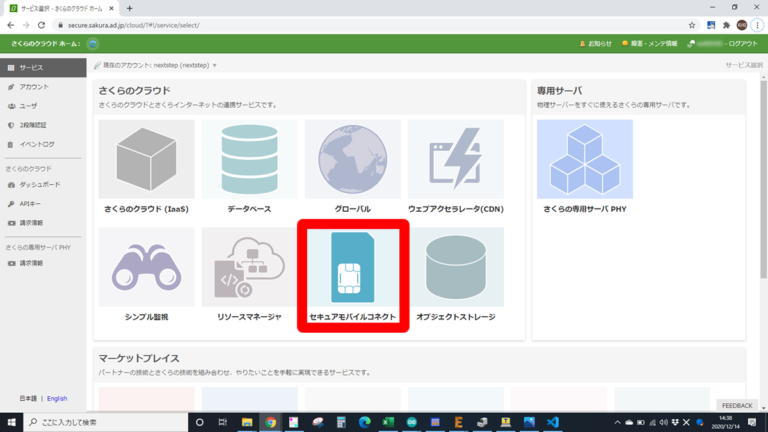
Task: Open the セキュアモバイルコネクト SIM tile
Action: point(353,275)
